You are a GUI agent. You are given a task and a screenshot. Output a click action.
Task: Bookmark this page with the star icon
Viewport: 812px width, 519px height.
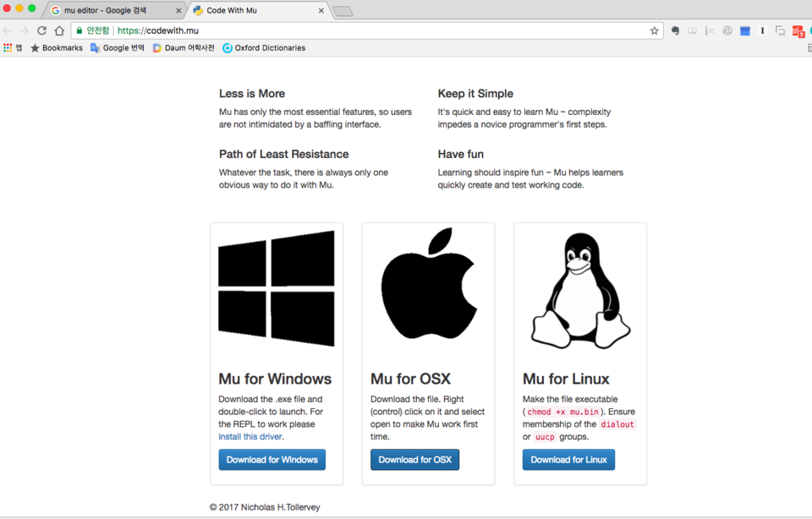coord(654,30)
